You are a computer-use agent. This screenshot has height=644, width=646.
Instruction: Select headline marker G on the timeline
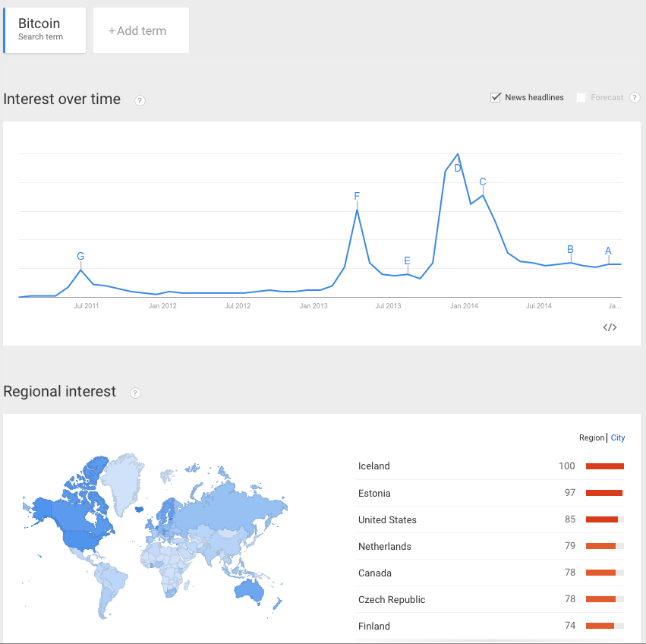pos(80,256)
